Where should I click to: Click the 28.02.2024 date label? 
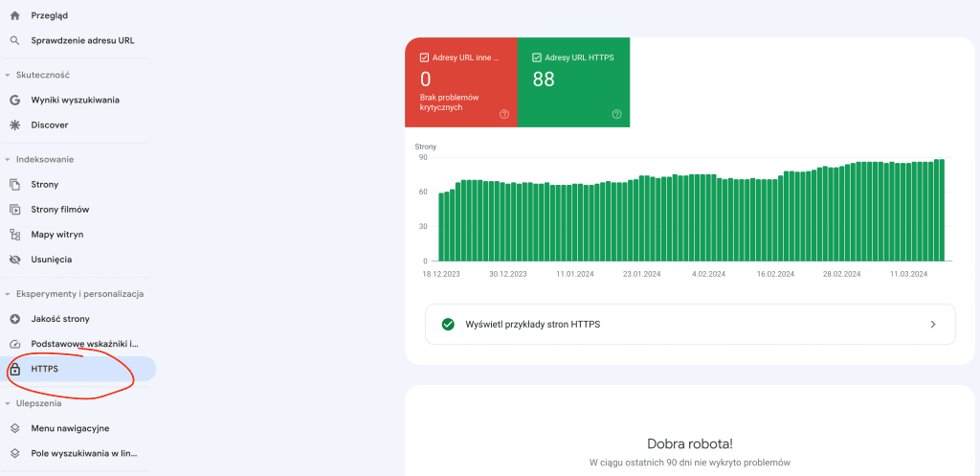[x=841, y=274]
